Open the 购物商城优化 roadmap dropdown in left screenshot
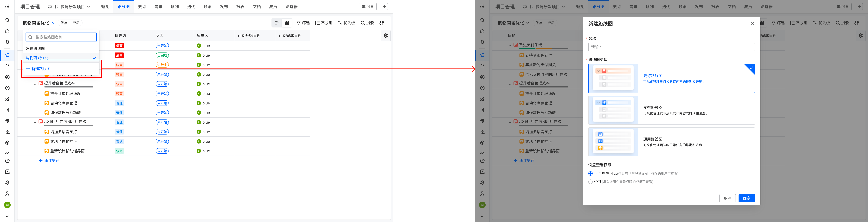The image size is (868, 222). [x=38, y=23]
